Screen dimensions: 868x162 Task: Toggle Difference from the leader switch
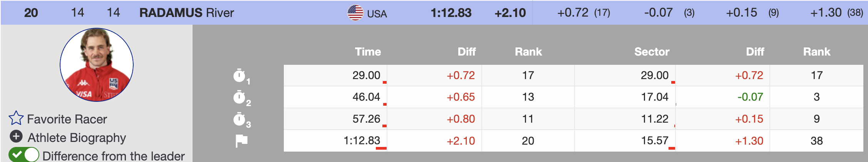click(x=24, y=155)
